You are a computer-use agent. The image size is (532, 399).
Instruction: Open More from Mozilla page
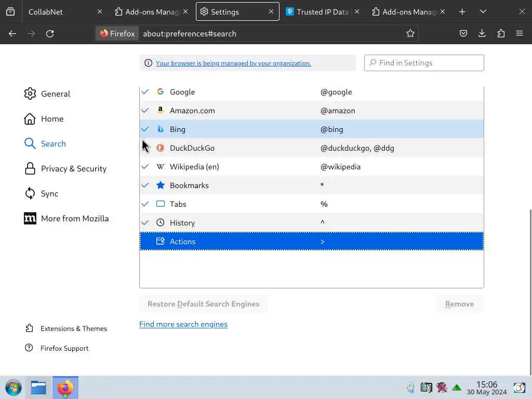[66, 219]
